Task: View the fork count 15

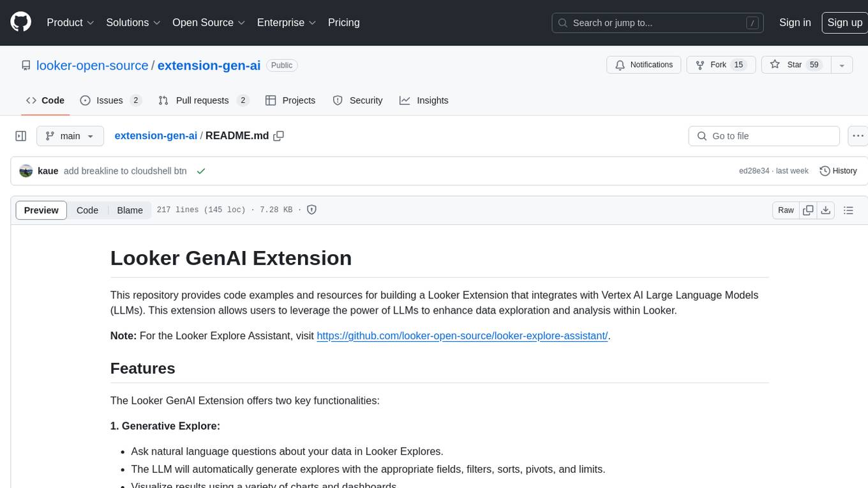Action: 738,65
